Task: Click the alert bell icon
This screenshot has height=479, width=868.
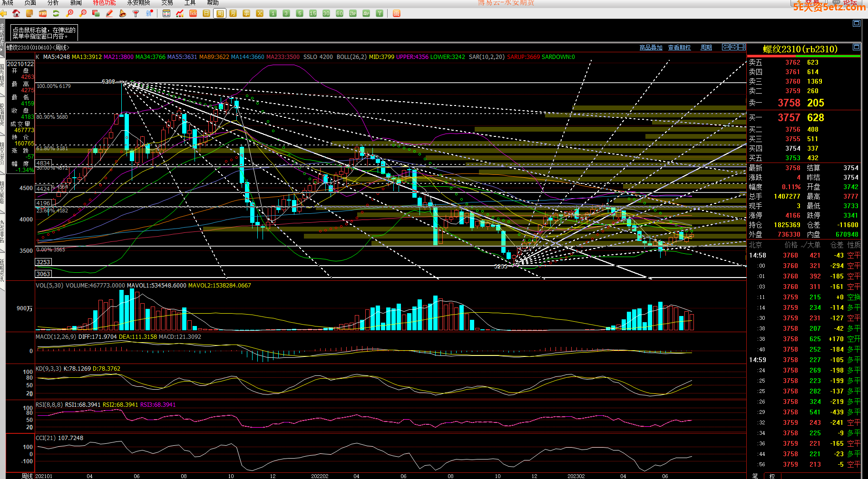Action: [123, 13]
